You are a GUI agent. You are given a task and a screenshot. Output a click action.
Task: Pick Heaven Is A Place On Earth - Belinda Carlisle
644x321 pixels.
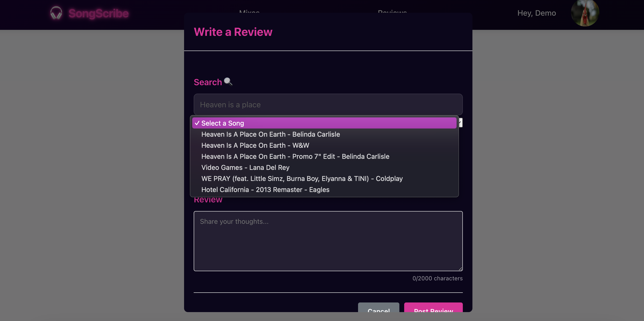(x=324, y=134)
